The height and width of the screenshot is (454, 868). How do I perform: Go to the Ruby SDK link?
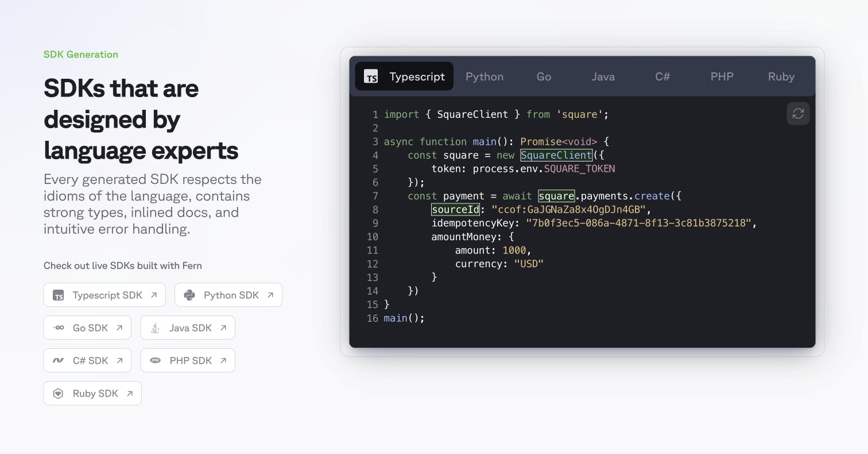click(x=92, y=394)
